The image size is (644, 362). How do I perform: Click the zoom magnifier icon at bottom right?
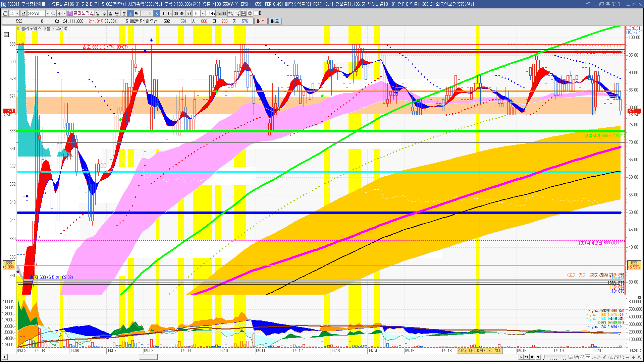[x=622, y=357]
